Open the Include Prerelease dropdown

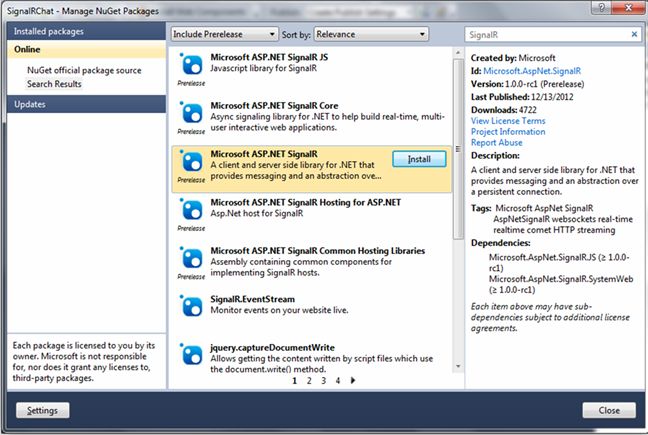[224, 34]
